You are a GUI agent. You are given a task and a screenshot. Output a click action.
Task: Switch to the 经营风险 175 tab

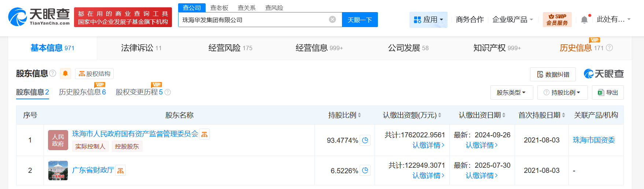[x=230, y=48]
